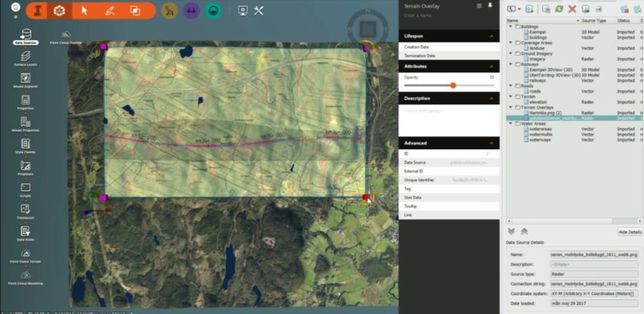Viewport: 644px width, 314px height.
Task: Open the InfraWorks home icon
Action: (16, 7)
